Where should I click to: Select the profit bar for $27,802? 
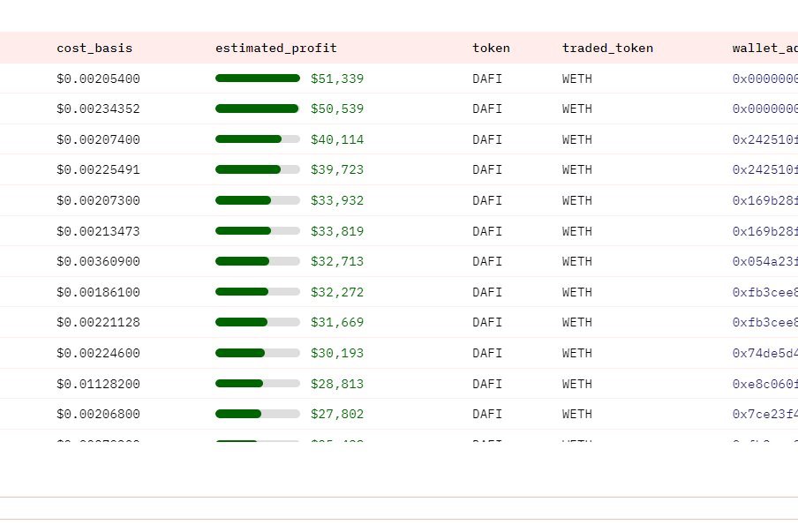click(258, 415)
